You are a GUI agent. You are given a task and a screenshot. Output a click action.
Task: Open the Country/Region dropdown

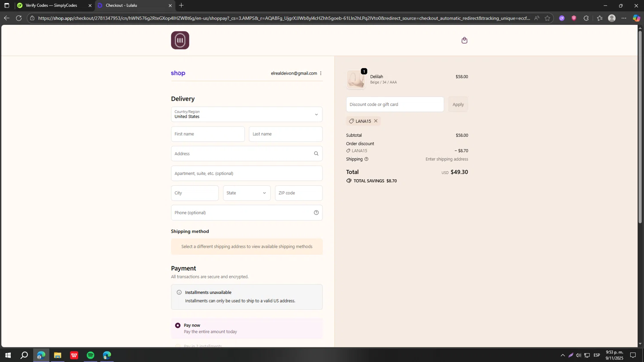(x=247, y=115)
